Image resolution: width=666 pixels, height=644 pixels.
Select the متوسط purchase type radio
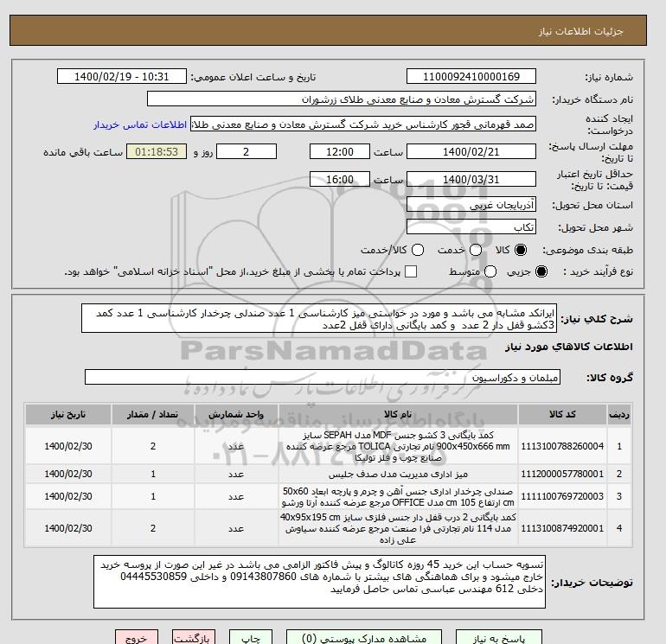click(x=490, y=271)
